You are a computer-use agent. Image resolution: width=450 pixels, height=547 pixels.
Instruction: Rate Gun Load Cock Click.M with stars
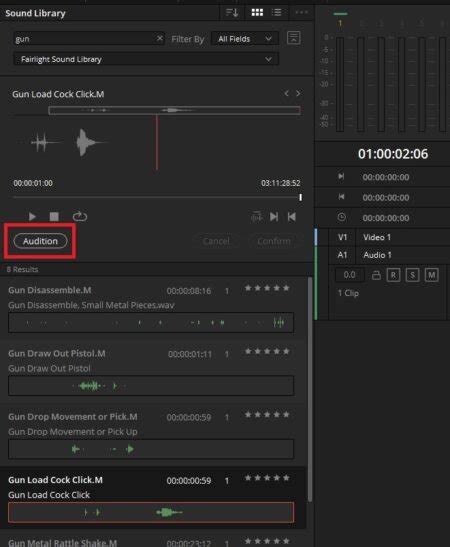pos(267,478)
